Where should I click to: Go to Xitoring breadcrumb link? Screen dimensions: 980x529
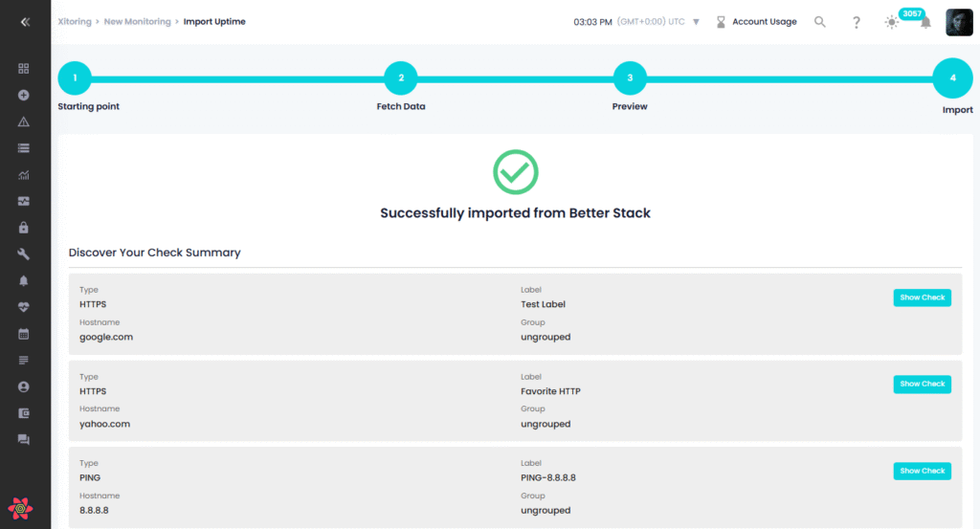click(75, 22)
